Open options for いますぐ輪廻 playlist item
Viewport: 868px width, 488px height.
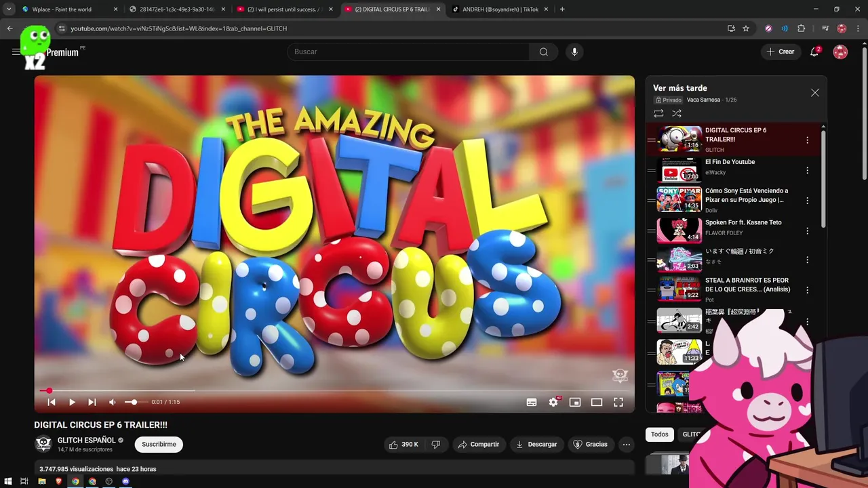point(807,260)
